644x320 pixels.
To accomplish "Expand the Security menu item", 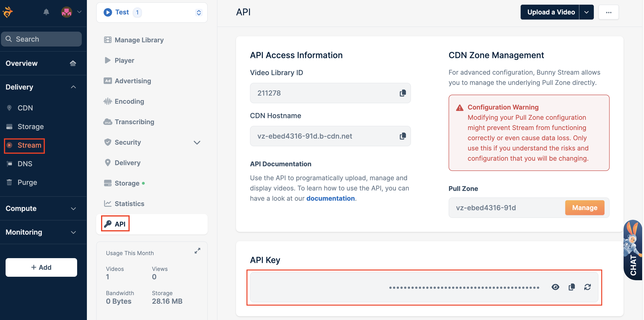I will coord(197,142).
